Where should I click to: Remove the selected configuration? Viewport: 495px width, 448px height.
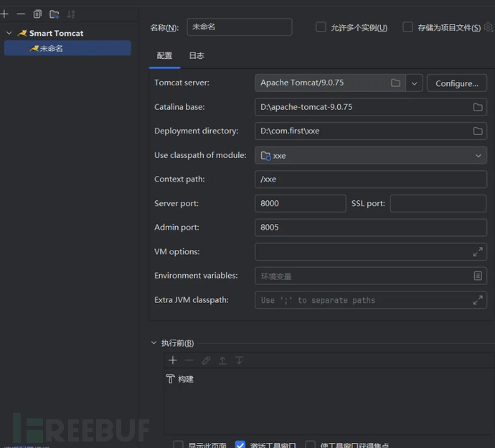coord(21,14)
